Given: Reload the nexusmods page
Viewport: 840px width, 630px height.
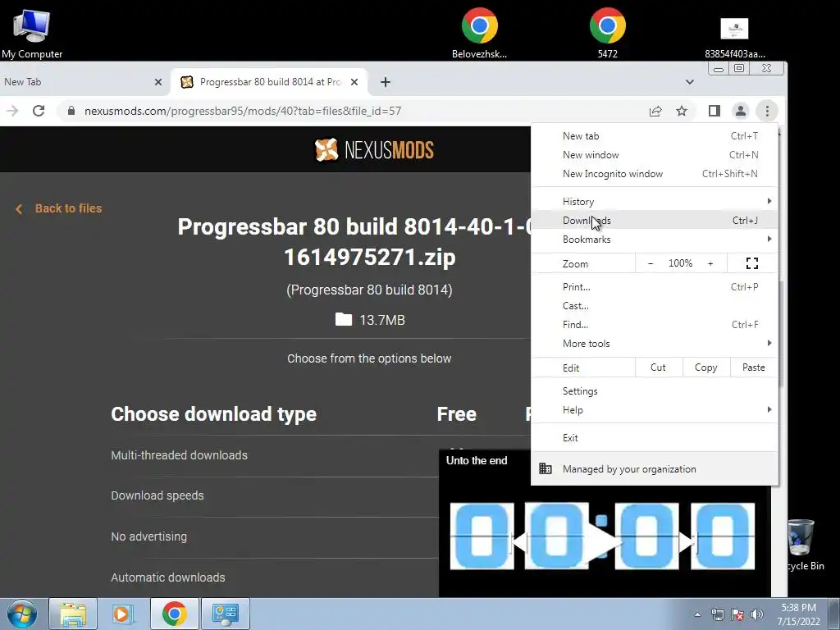Looking at the screenshot, I should tap(39, 111).
